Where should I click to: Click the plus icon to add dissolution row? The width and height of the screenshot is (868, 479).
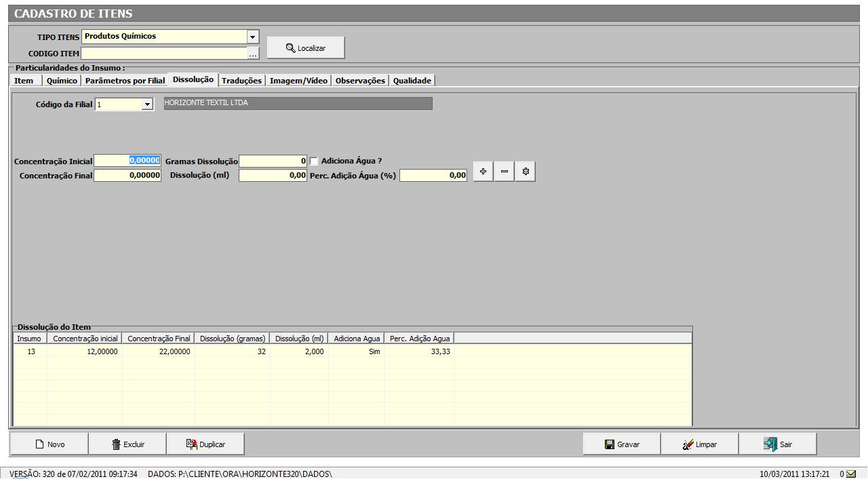[x=483, y=172]
